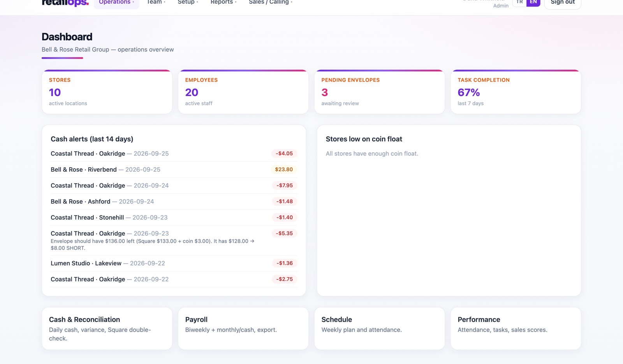Select Coastal Thread Oakridge 2026-09-25 alert
The height and width of the screenshot is (364, 623).
click(x=174, y=154)
